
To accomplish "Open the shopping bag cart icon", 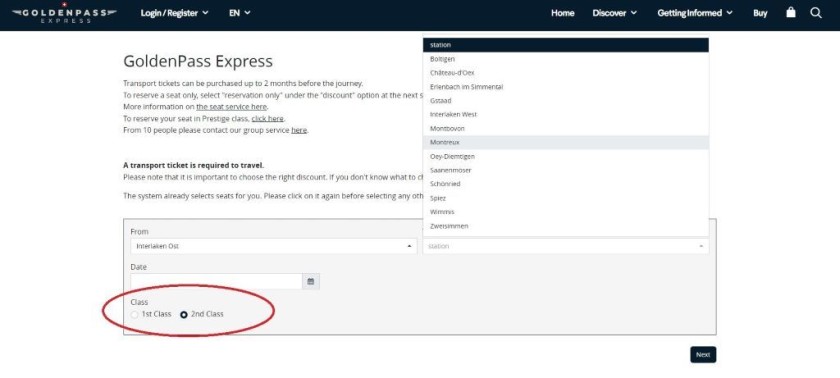I will pyautogui.click(x=791, y=13).
